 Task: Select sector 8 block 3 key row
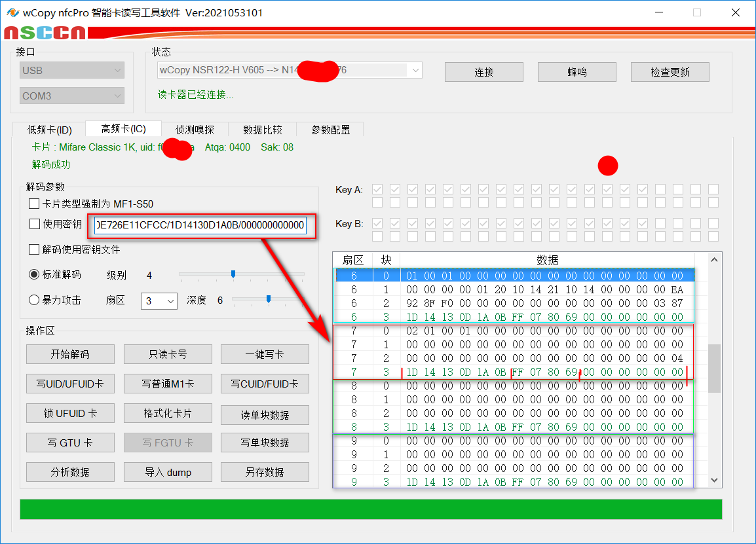515,427
